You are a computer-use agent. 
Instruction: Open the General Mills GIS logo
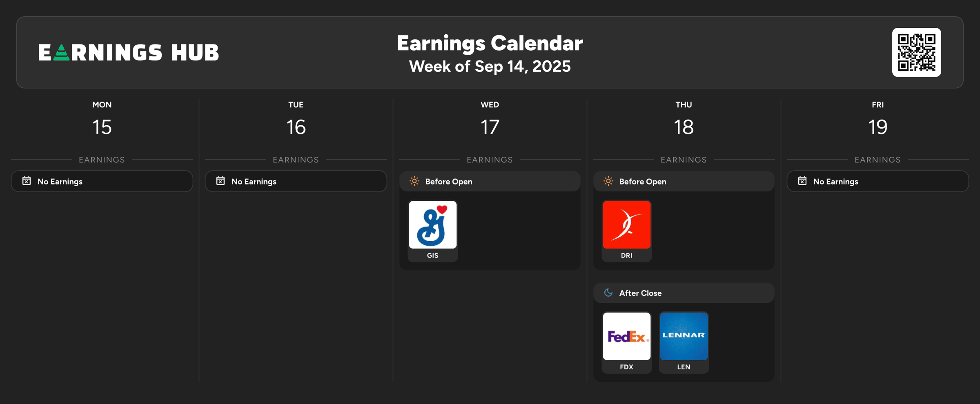(x=432, y=224)
